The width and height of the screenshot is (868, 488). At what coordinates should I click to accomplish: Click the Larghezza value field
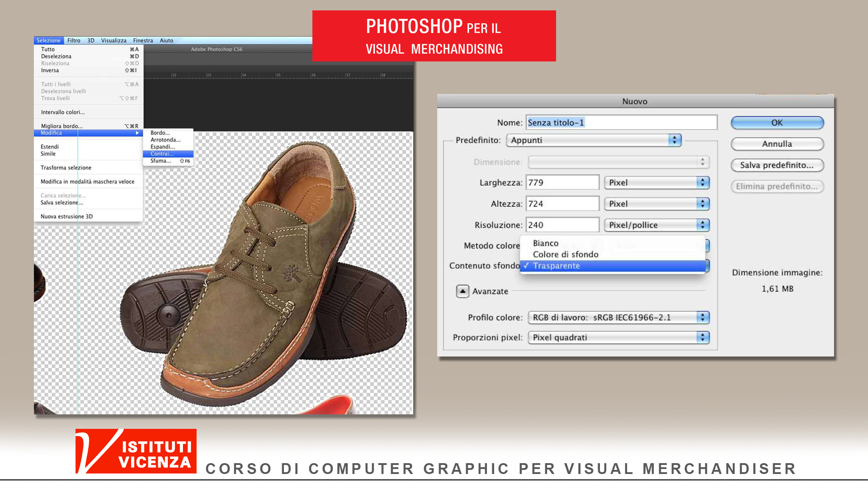562,183
